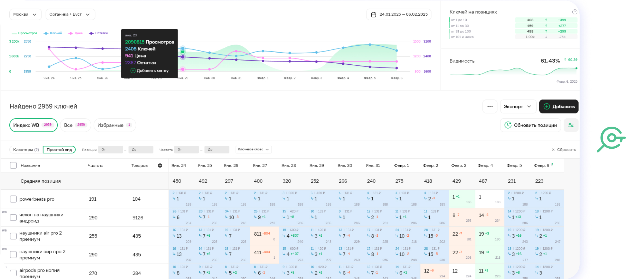Screen dimensions: 644x279
Task: Click the Частота От input field
Action: 186,149
